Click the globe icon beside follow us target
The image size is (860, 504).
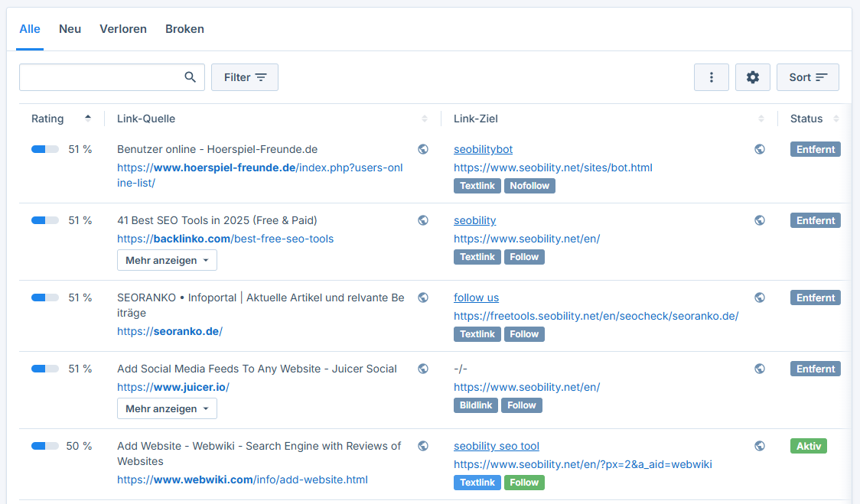[x=760, y=298]
